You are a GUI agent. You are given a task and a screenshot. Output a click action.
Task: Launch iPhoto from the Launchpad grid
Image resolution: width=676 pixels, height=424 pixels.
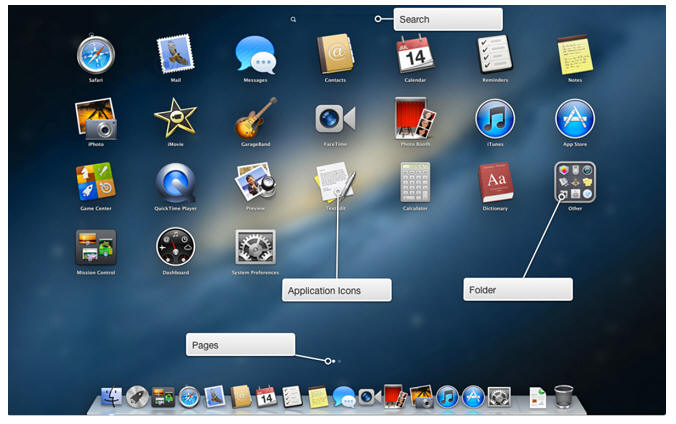coord(96,119)
